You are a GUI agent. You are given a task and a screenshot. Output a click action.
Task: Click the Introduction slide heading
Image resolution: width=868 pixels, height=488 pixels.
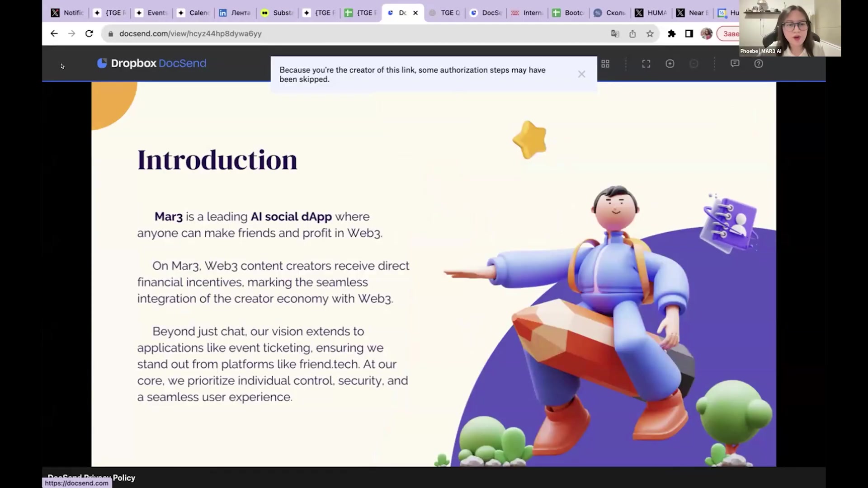pyautogui.click(x=217, y=160)
